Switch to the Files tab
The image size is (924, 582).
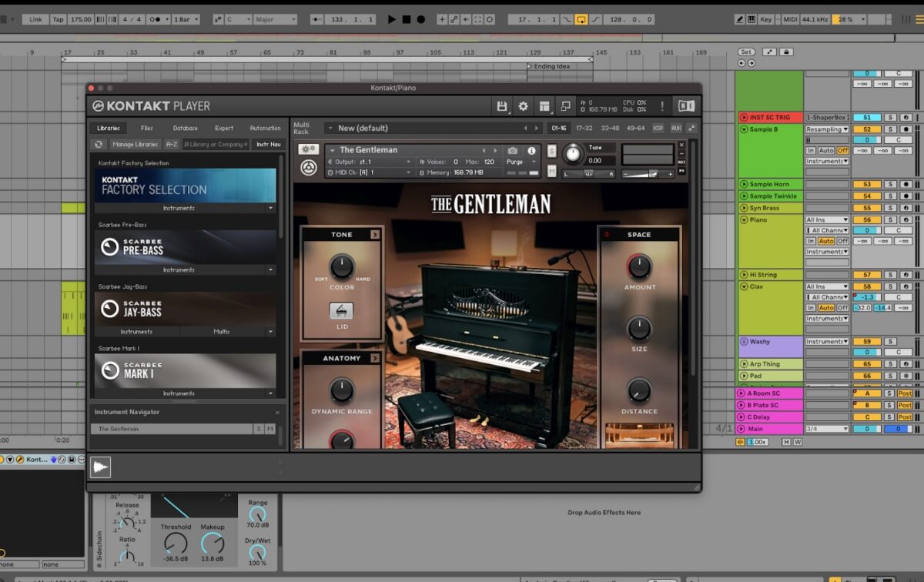click(x=147, y=128)
